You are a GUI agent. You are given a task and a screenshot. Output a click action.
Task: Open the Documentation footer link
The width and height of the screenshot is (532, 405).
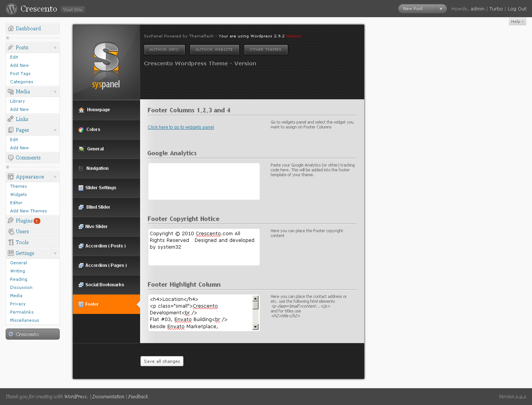pyautogui.click(x=108, y=396)
